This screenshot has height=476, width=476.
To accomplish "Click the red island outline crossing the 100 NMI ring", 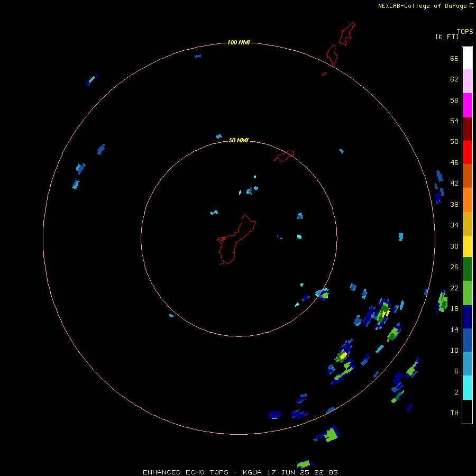I will (332, 55).
